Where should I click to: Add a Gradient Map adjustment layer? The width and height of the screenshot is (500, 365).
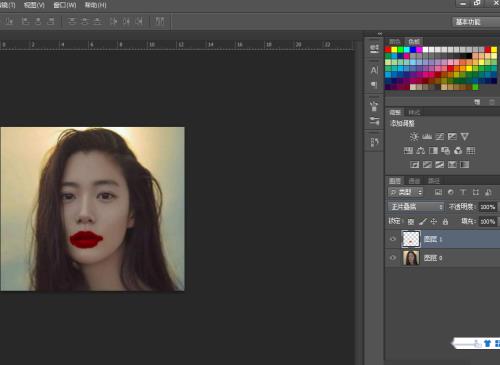465,165
